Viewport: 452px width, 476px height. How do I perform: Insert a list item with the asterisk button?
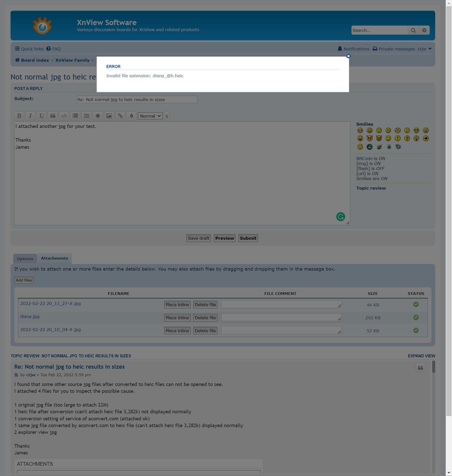click(x=98, y=116)
